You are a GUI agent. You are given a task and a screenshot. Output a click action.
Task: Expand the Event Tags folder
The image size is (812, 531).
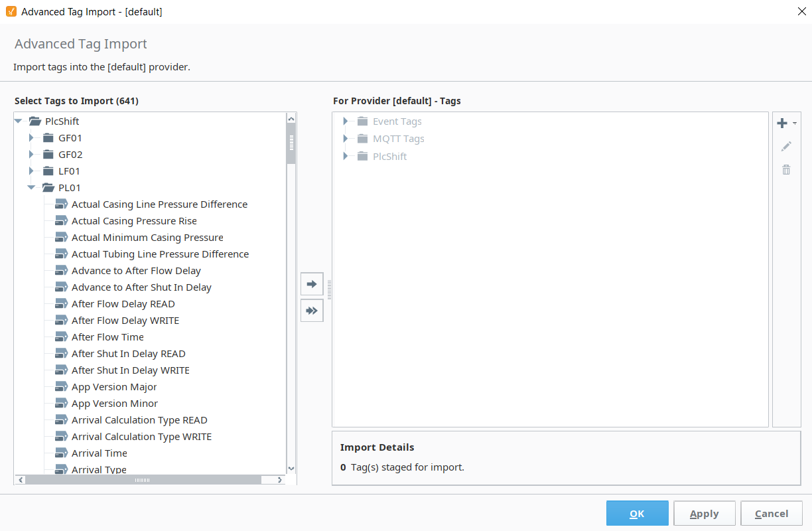pyautogui.click(x=345, y=121)
